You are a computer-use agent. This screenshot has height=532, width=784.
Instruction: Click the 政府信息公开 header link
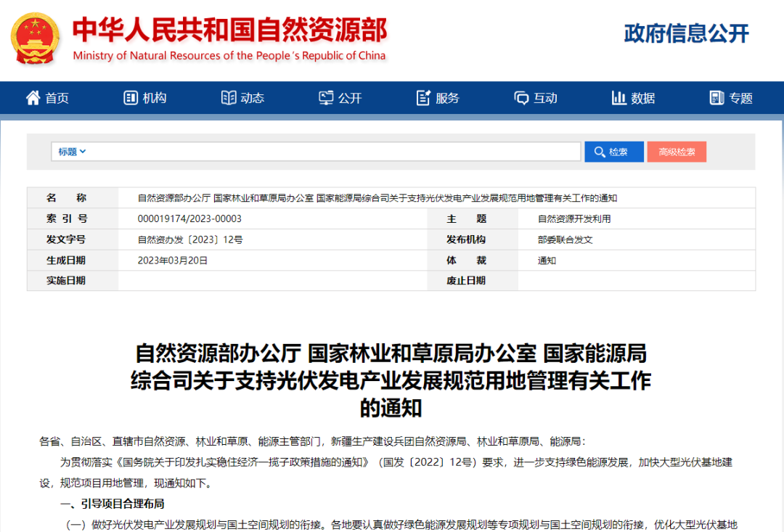pyautogui.click(x=686, y=33)
